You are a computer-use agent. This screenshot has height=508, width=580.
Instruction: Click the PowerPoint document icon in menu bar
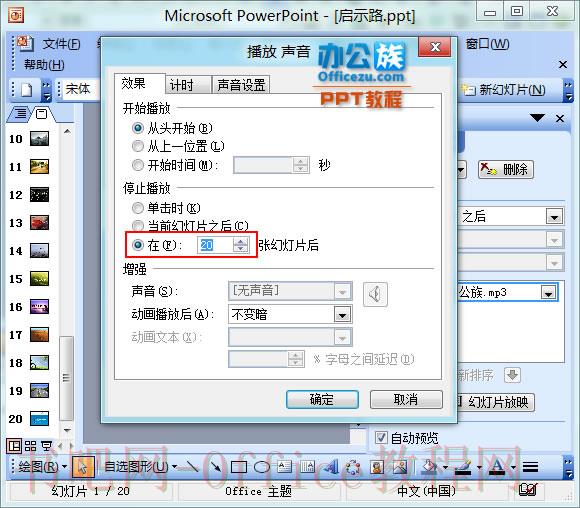click(x=25, y=44)
